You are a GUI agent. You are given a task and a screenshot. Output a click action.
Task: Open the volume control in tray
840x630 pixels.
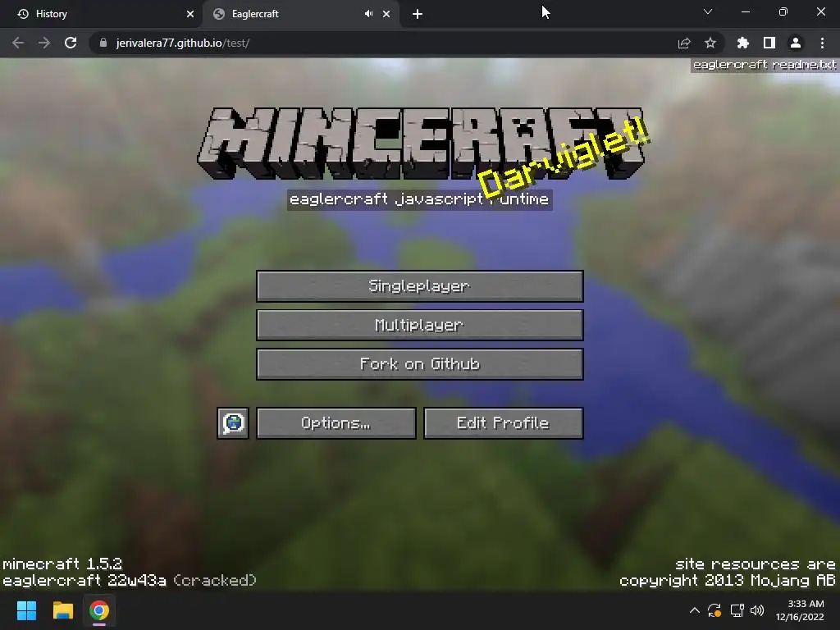pos(757,610)
